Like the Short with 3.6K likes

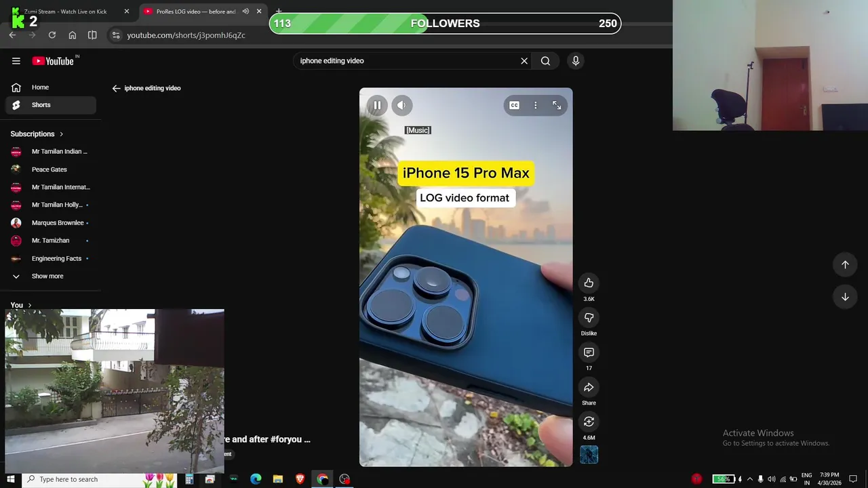[x=589, y=283]
